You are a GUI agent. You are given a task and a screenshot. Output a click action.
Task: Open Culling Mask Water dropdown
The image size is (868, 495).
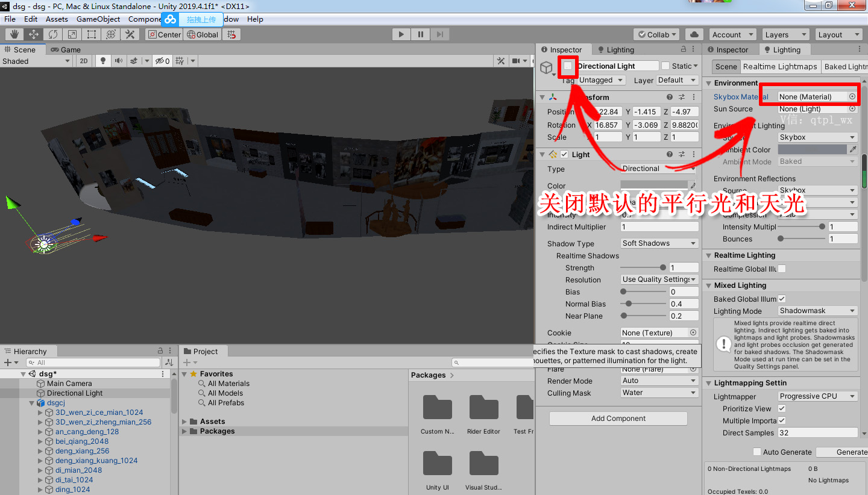(x=659, y=393)
